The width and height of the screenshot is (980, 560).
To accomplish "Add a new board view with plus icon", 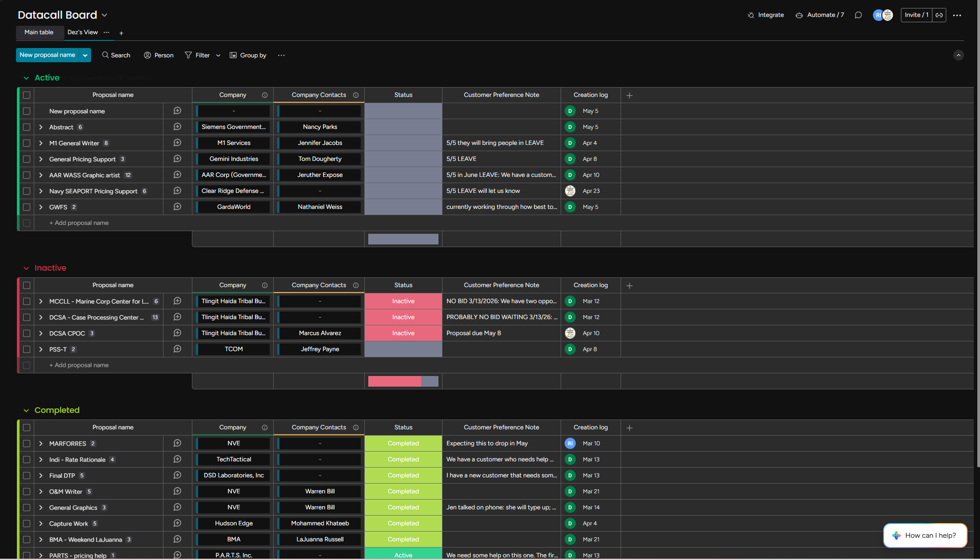I will coord(121,33).
